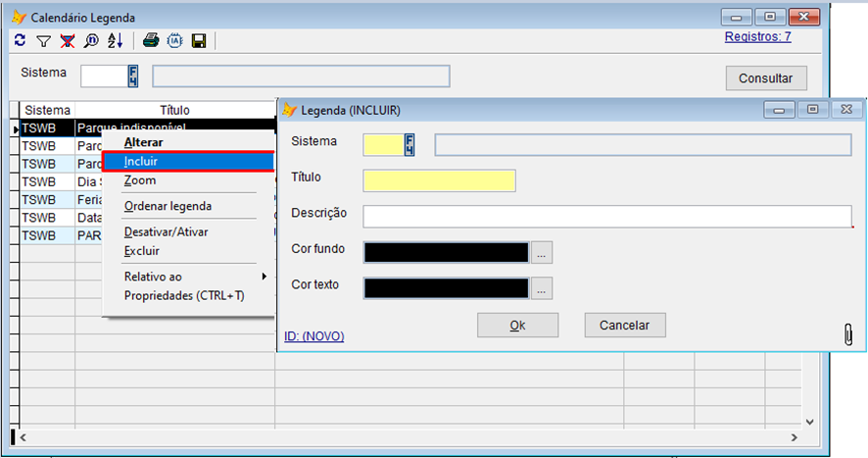Select Alterar from the context menu
The width and height of the screenshot is (868, 458).
(144, 142)
